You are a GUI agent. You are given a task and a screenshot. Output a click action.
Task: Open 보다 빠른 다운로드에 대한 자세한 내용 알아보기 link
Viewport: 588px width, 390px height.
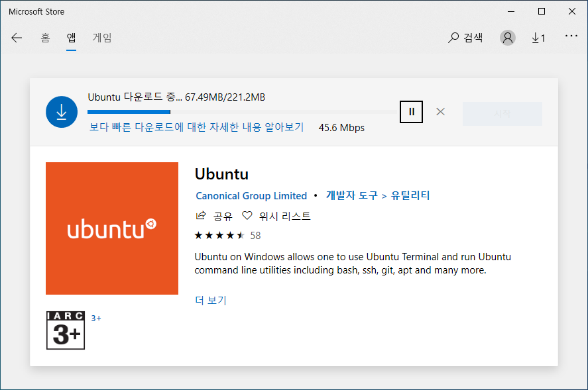click(x=196, y=127)
